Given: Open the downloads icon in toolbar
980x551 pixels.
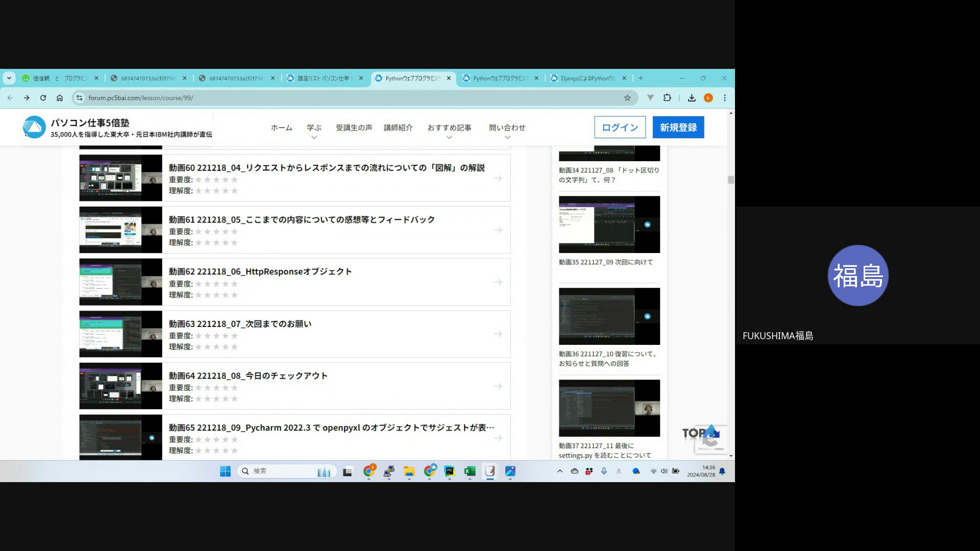Looking at the screenshot, I should point(692,98).
